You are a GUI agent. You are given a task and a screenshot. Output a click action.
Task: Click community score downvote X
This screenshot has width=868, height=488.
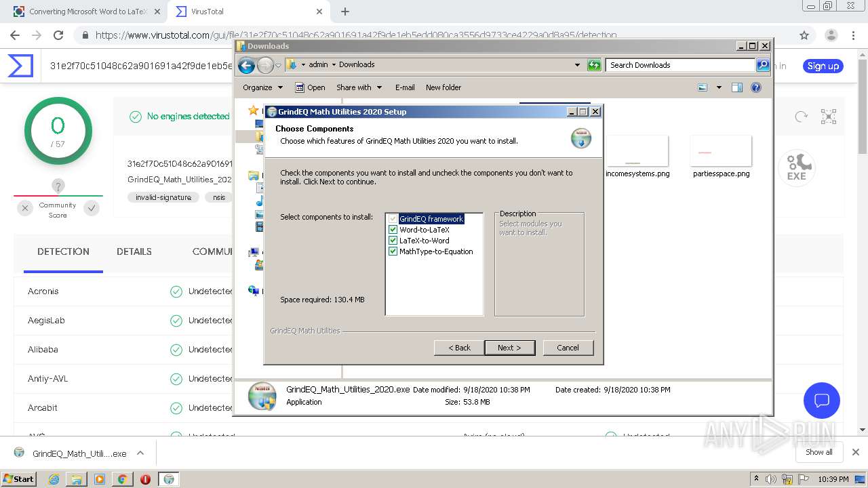point(25,208)
